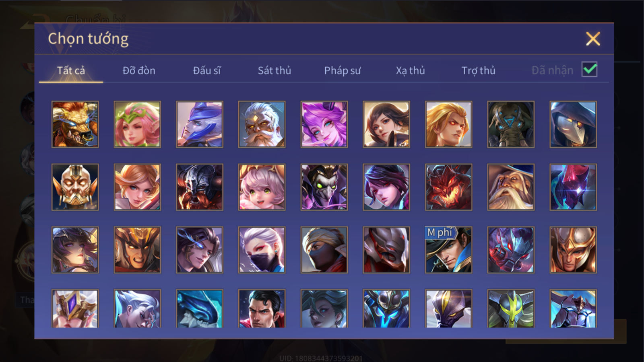Show the 'Pháp sư' hero category
This screenshot has height=362, width=644.
(343, 70)
